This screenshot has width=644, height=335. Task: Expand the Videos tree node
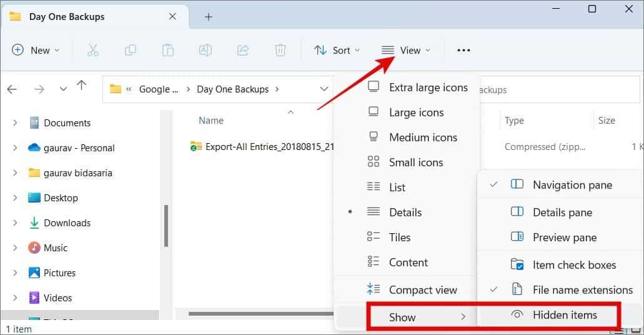15,297
